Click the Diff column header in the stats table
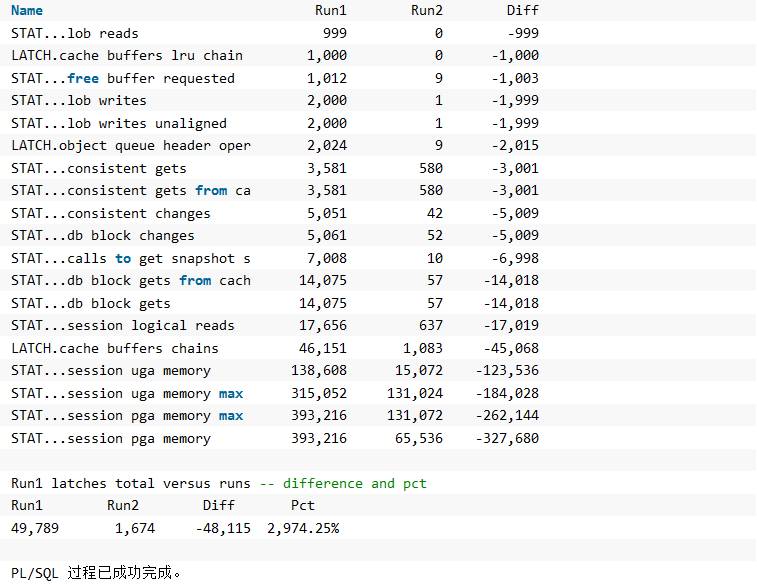The image size is (757, 584). [x=522, y=10]
